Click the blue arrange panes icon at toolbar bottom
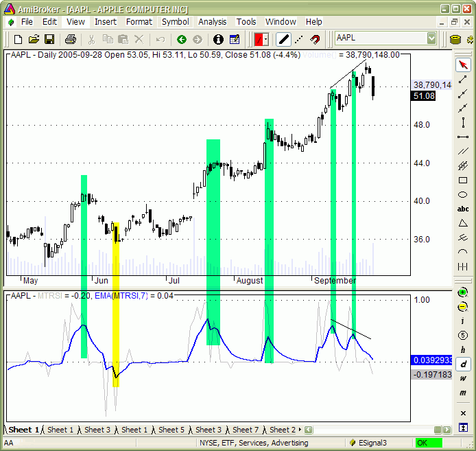Viewport: 476px width, 451px height. pyautogui.click(x=463, y=428)
